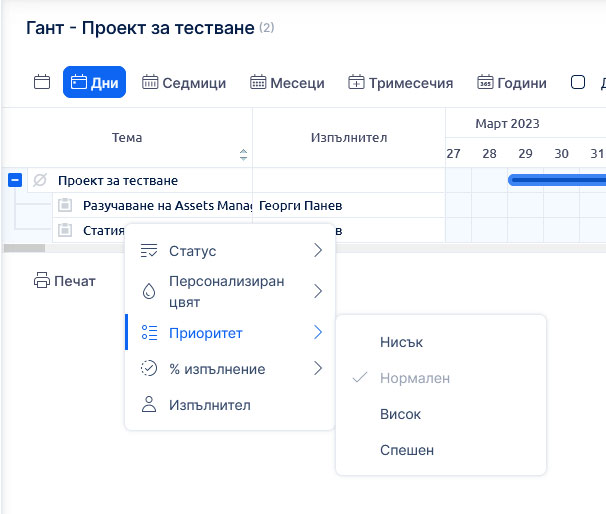Open the Статус context menu item
The width and height of the screenshot is (606, 514).
[x=230, y=251]
